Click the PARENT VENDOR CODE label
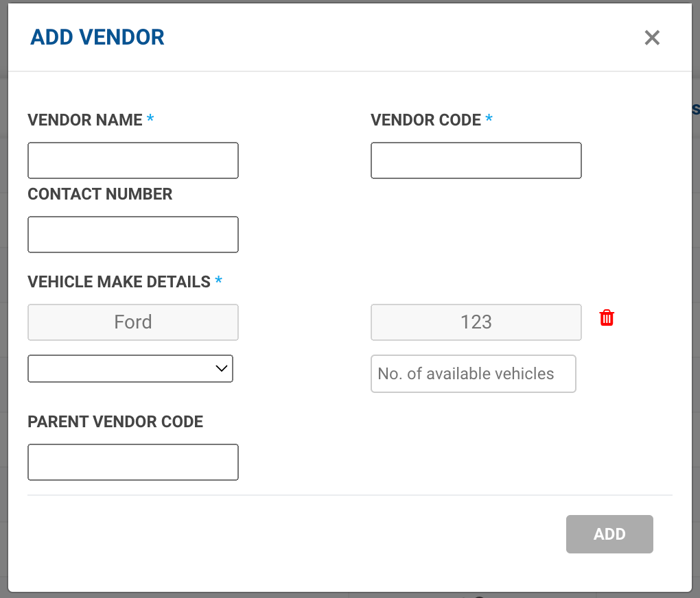The image size is (700, 598). [x=115, y=422]
